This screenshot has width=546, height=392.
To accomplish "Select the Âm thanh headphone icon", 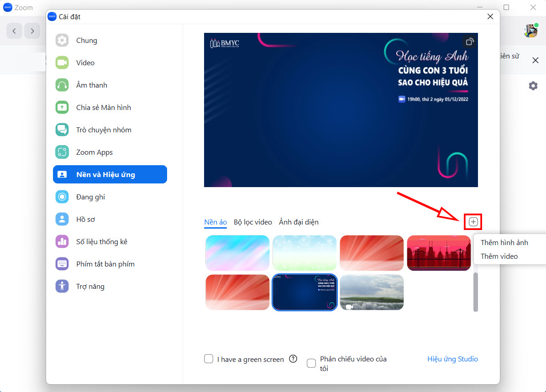I will (x=62, y=85).
